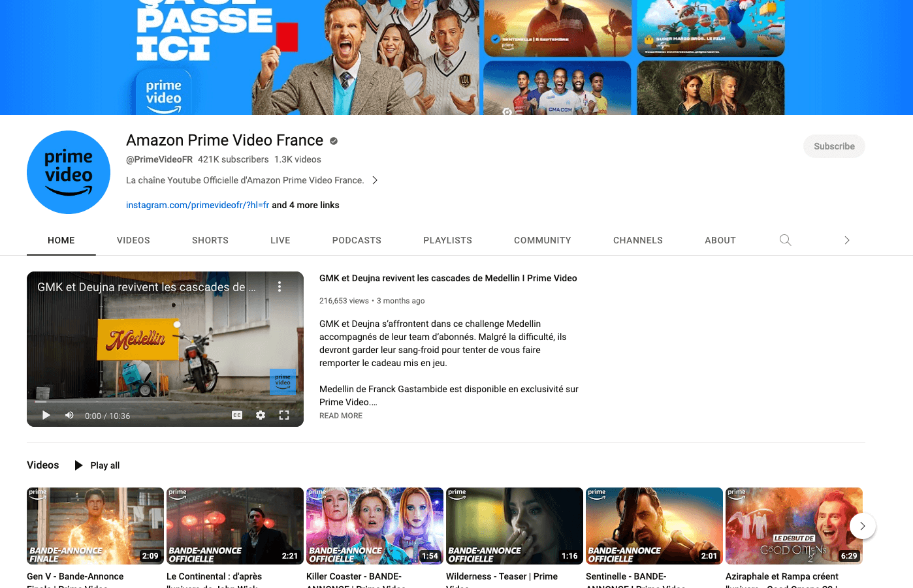The width and height of the screenshot is (913, 588).
Task: Click the 421K subscribers text
Action: coord(233,159)
